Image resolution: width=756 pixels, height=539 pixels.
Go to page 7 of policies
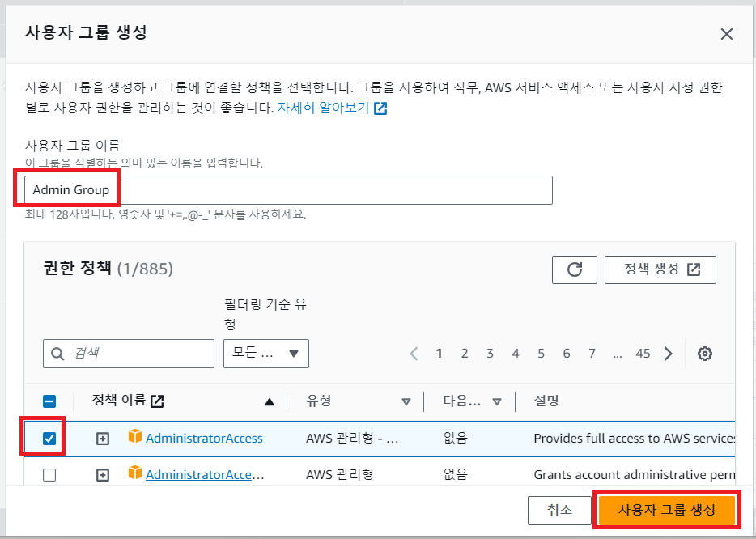pos(592,354)
